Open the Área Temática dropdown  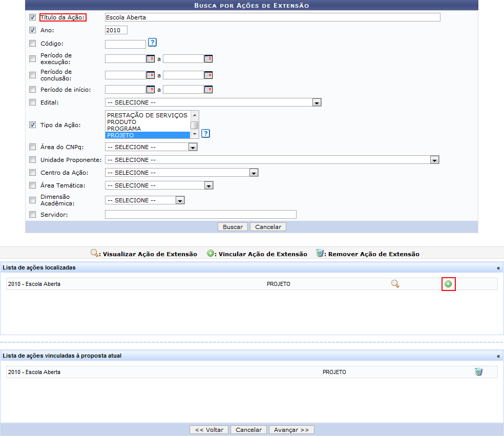tap(208, 185)
